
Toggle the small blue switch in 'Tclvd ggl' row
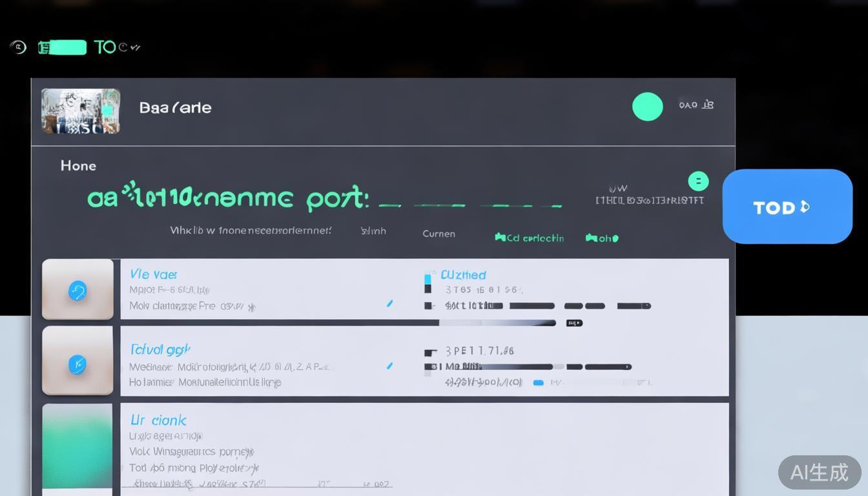tap(538, 382)
